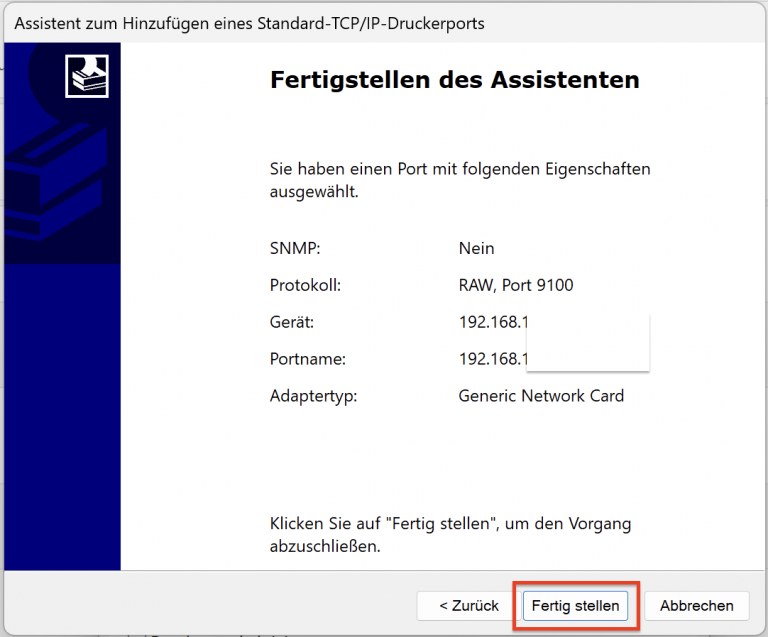Select the "Portname:" label
Viewport: 768px width, 637px height.
point(307,359)
